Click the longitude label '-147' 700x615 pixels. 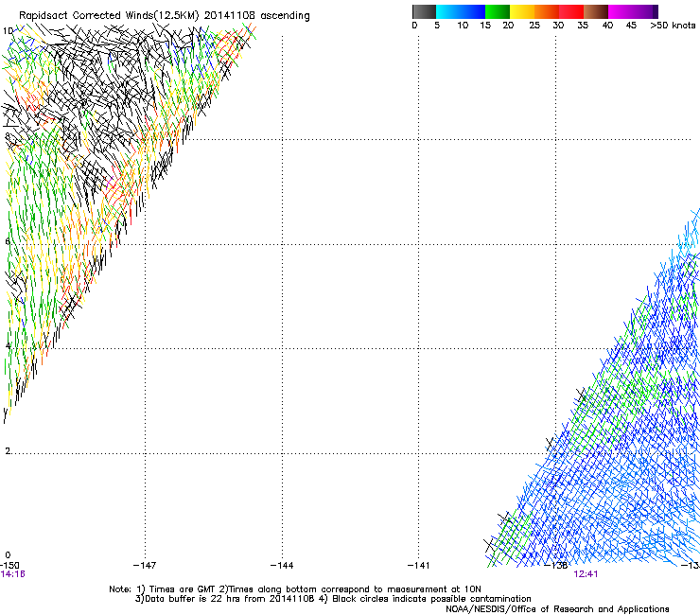(x=145, y=566)
